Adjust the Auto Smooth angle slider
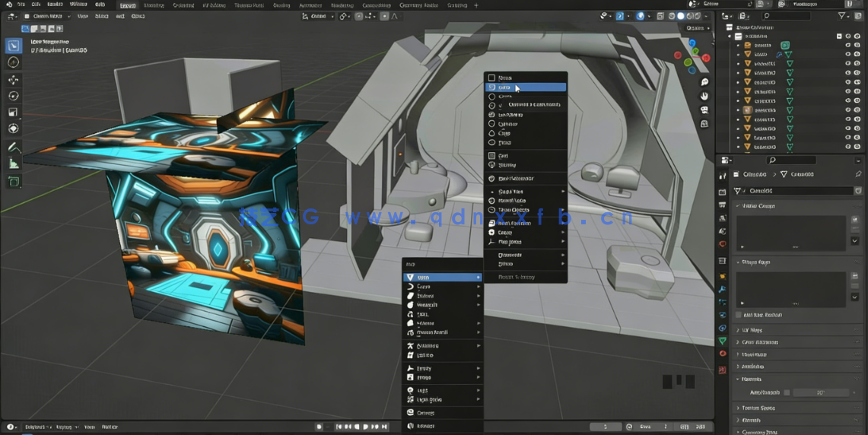 pyautogui.click(x=821, y=392)
